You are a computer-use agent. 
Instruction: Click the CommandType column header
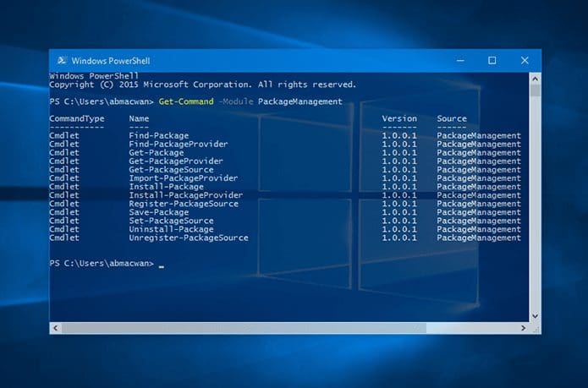77,118
